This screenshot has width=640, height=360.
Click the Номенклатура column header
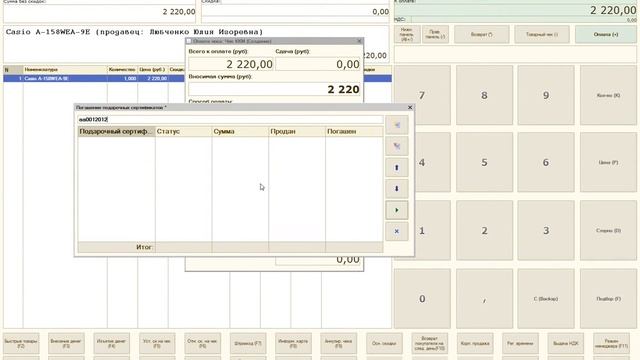[65, 70]
